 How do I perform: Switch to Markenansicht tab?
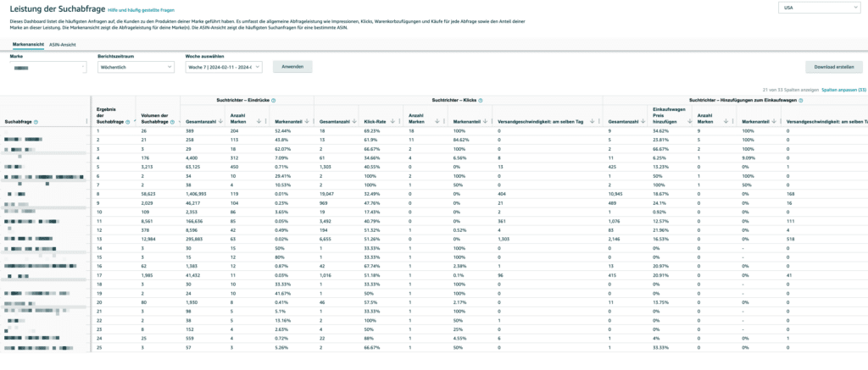click(x=28, y=44)
